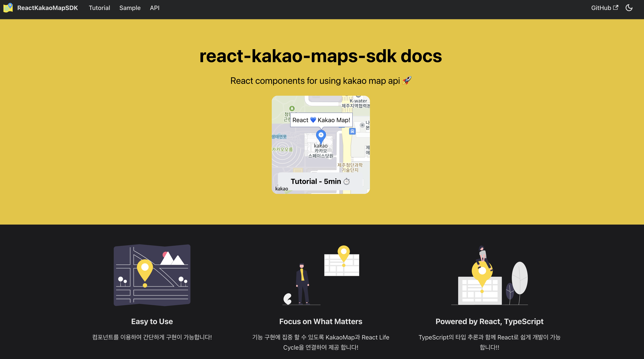
Task: Click the stopwatch icon in tutorial button
Action: 347,181
